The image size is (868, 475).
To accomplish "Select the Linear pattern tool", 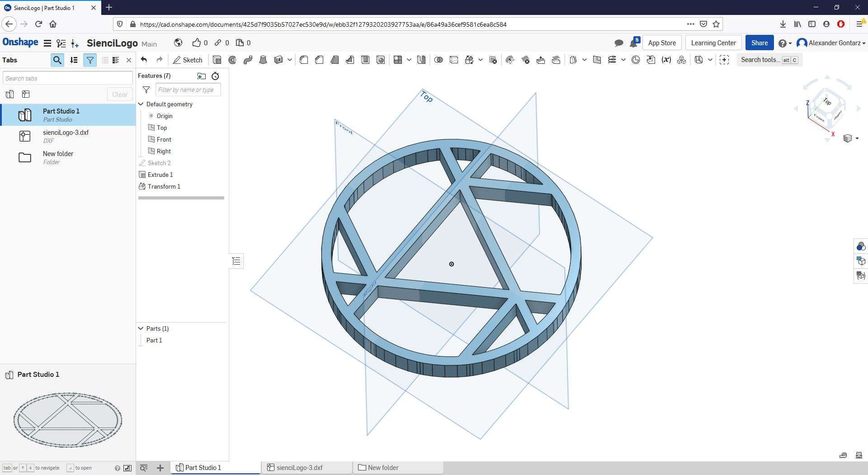I will pos(398,60).
